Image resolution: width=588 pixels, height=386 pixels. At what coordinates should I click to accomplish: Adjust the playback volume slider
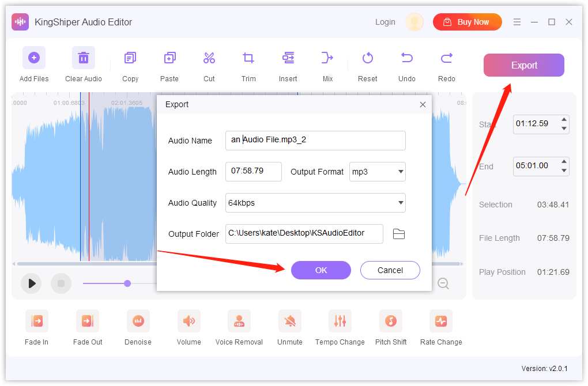click(127, 283)
